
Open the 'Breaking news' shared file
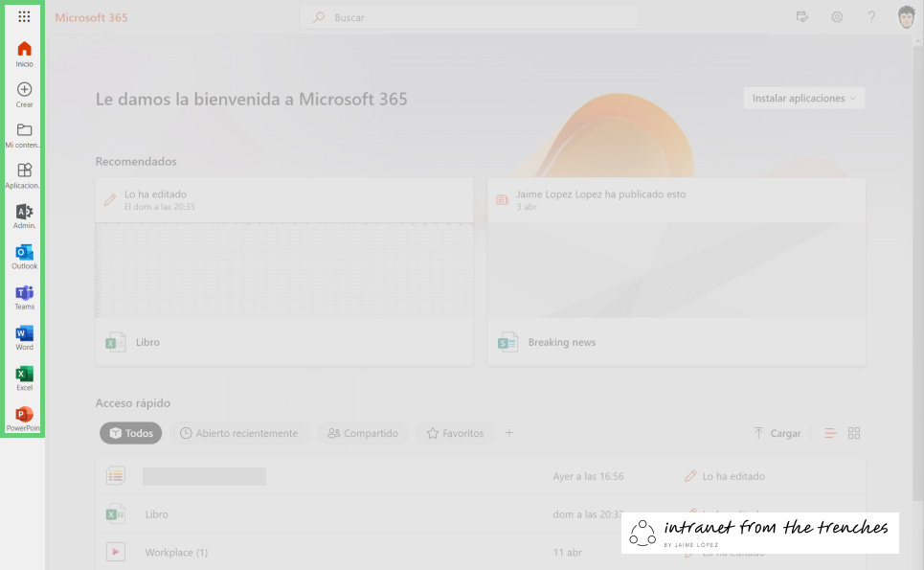[x=561, y=342]
